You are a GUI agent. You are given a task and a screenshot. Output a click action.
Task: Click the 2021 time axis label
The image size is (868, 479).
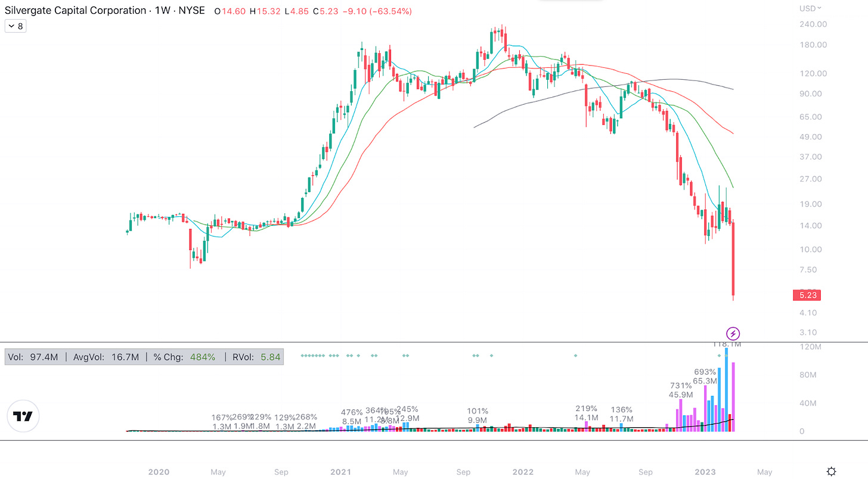coord(340,472)
